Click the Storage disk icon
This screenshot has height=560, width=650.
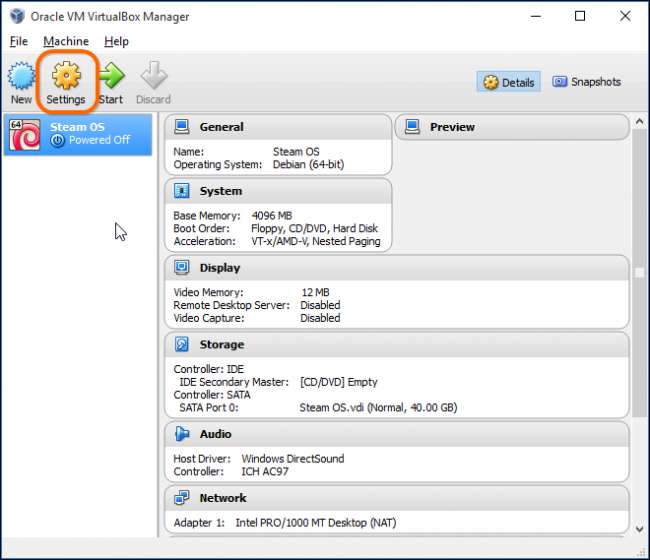coord(182,344)
